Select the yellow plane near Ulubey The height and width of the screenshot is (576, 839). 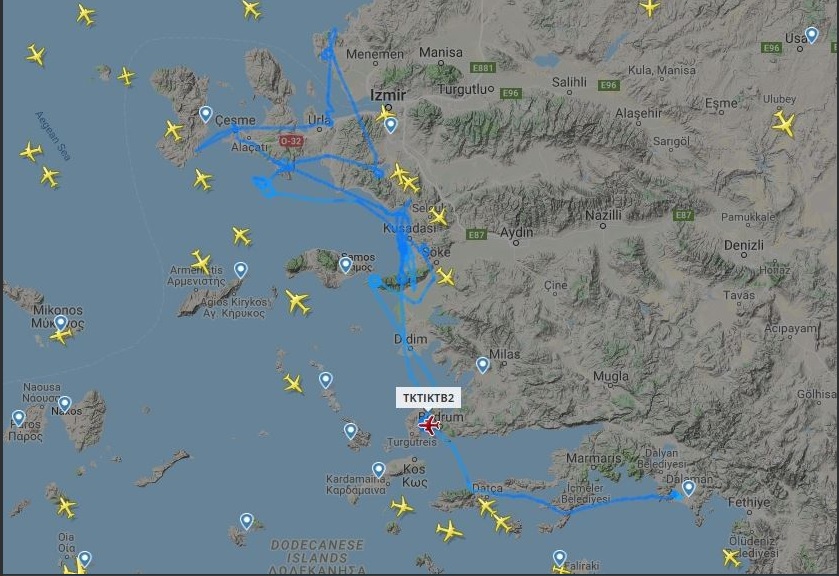784,123
